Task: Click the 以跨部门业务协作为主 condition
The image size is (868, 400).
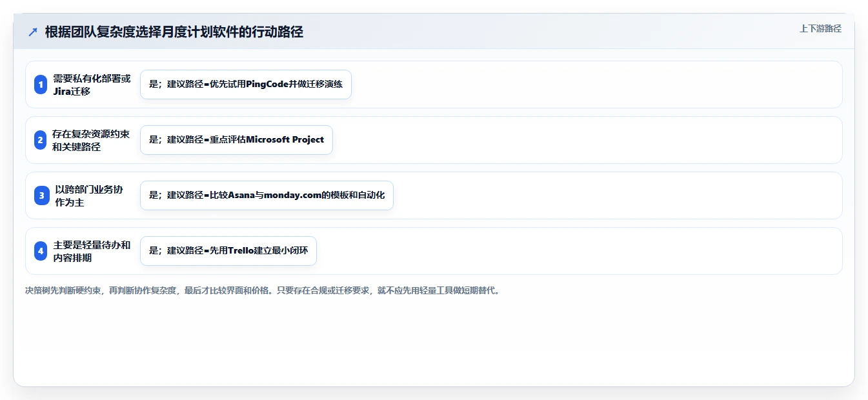Action: [x=89, y=195]
